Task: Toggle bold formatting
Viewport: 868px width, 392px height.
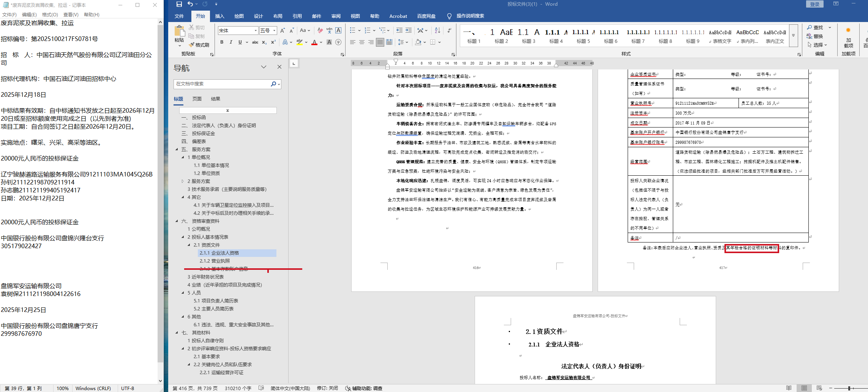Action: pyautogui.click(x=222, y=42)
